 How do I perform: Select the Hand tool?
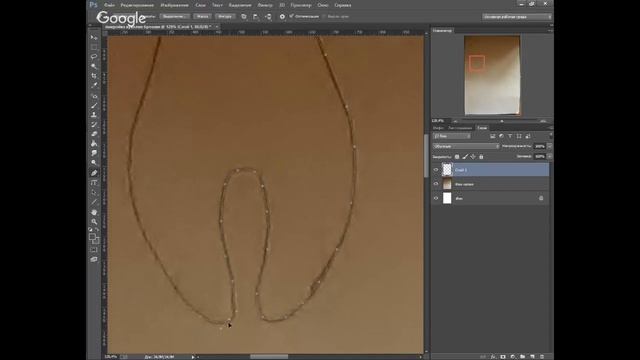click(94, 212)
